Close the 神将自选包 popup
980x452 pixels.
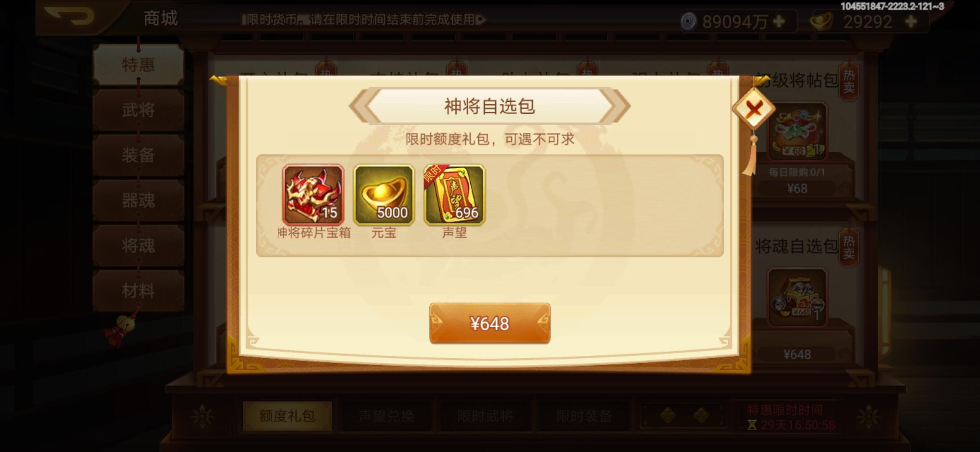(x=754, y=110)
